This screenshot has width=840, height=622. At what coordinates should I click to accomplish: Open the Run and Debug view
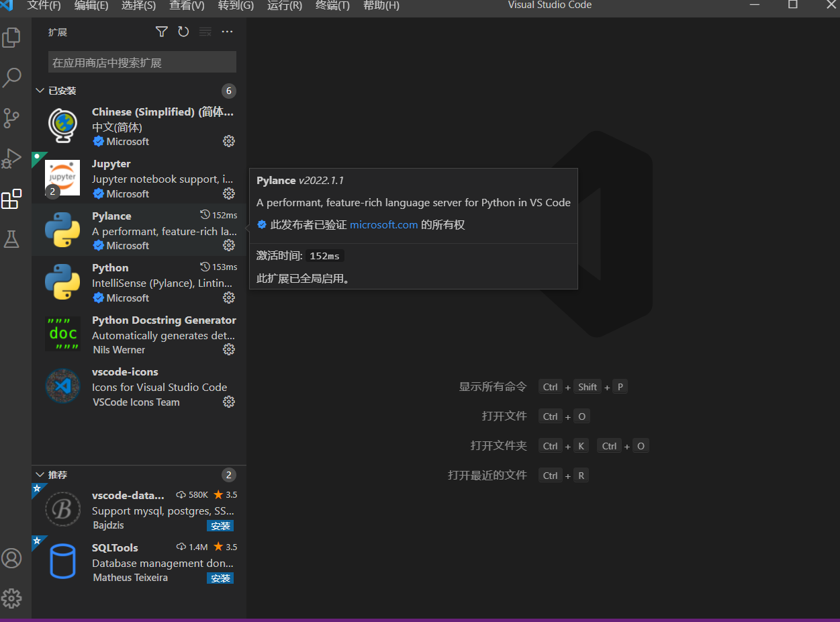(x=11, y=159)
